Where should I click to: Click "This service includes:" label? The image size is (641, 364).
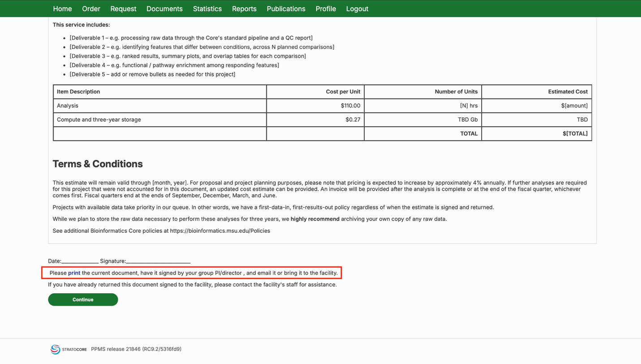[81, 25]
